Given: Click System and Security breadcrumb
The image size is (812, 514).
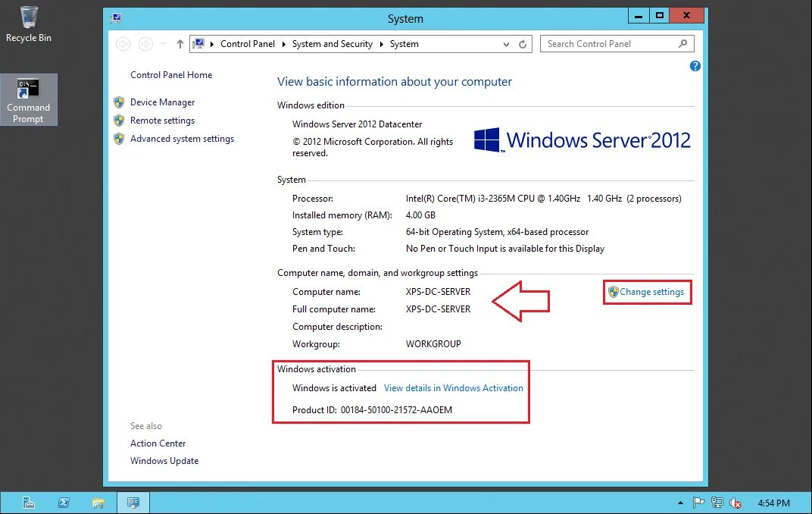Looking at the screenshot, I should coord(333,44).
